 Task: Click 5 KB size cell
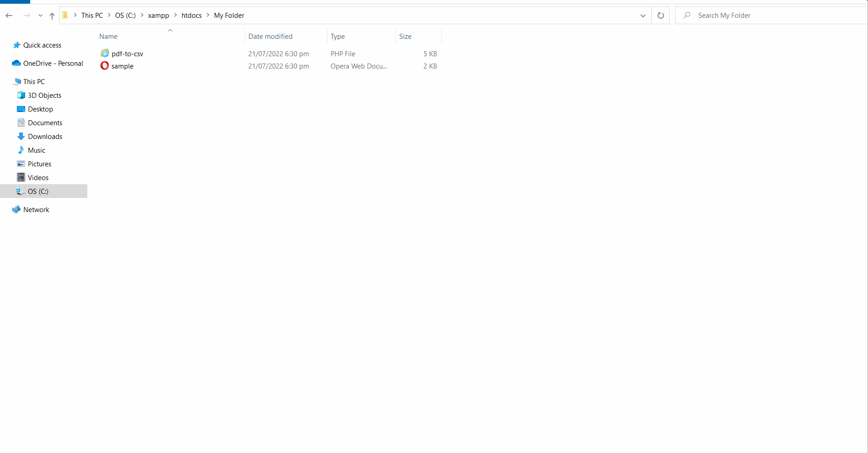pos(430,54)
